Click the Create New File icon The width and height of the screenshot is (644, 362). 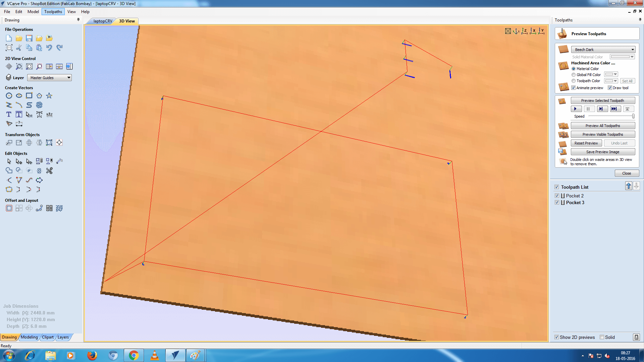9,38
